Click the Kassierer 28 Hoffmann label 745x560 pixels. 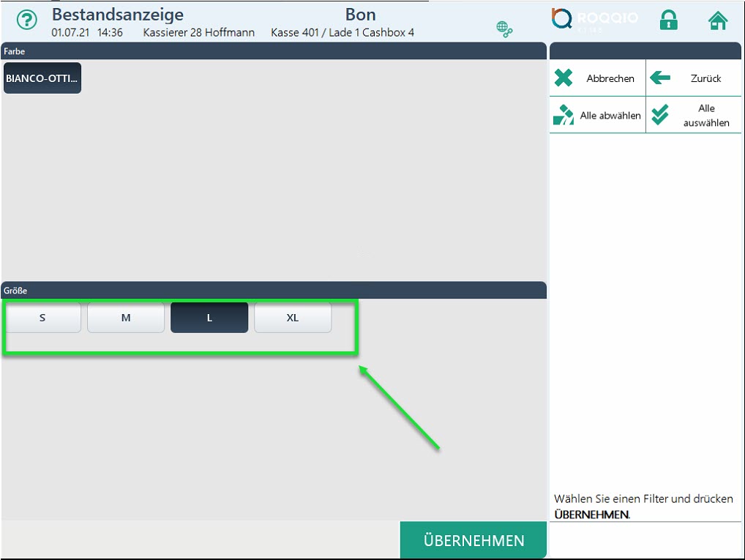pos(199,33)
